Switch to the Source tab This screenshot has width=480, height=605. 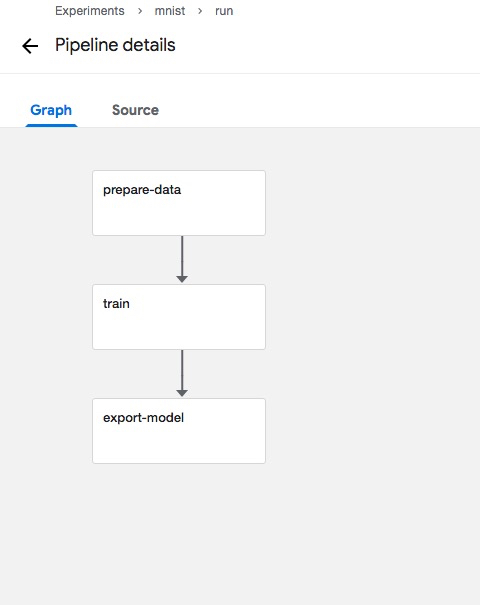click(135, 110)
